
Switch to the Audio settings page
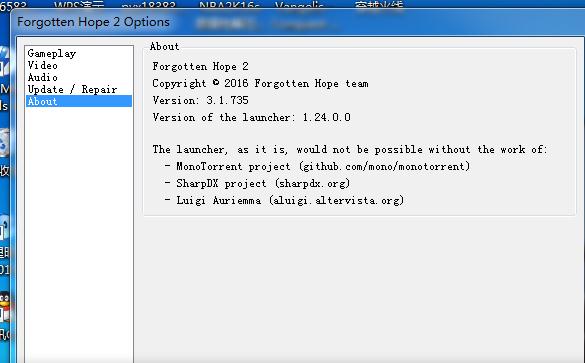[43, 77]
